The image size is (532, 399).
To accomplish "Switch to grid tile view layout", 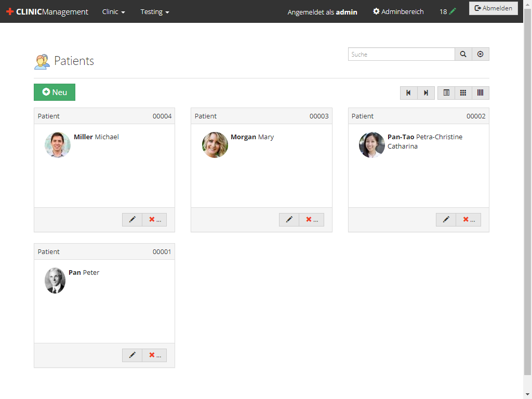I will [x=463, y=93].
